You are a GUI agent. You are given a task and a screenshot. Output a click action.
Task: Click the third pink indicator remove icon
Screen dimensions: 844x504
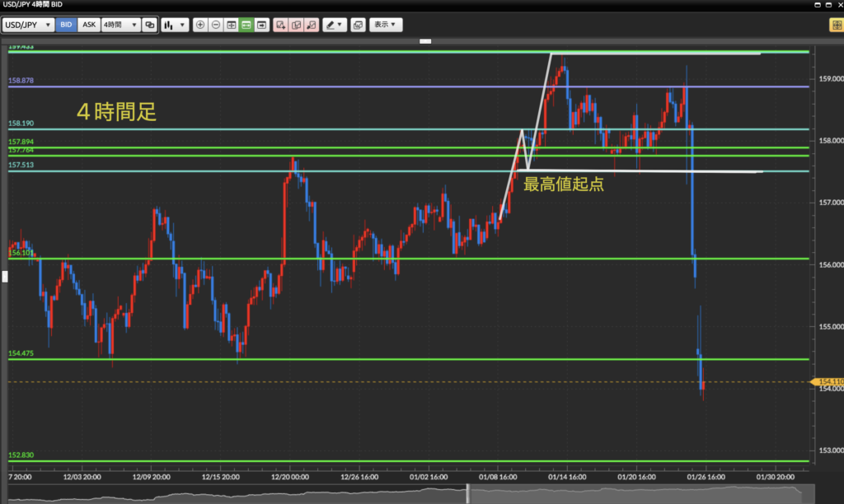pos(312,25)
